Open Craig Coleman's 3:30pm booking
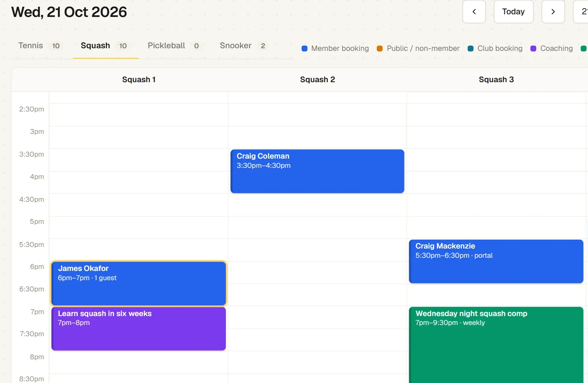The image size is (588, 383). pyautogui.click(x=317, y=171)
